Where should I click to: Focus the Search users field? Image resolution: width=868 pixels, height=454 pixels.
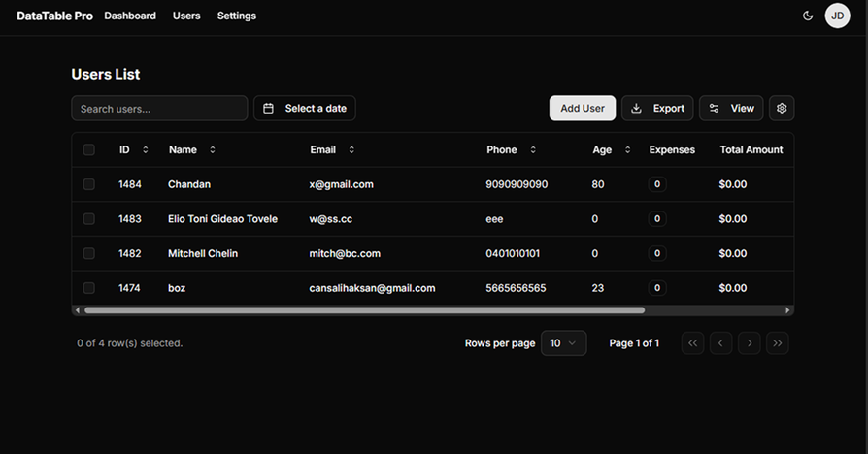tap(159, 109)
